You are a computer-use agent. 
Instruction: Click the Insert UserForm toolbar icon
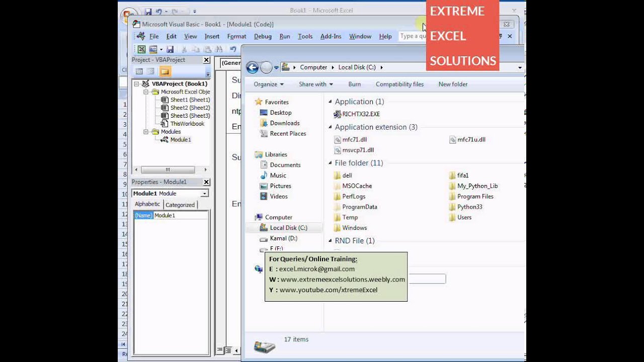tap(153, 49)
